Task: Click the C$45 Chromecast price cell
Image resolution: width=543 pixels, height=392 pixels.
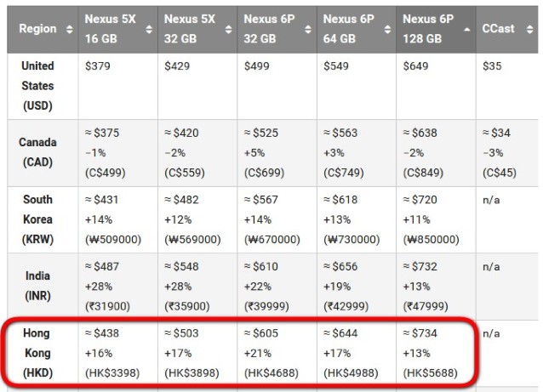Action: pos(500,173)
